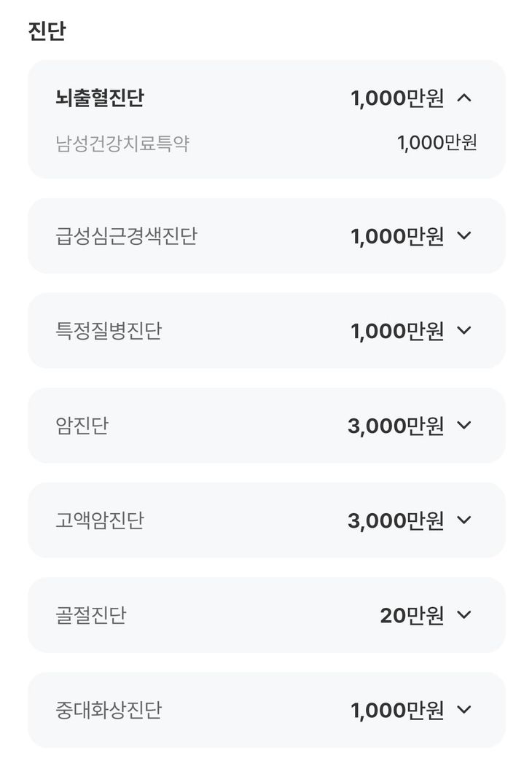Screen dimensions: 532x758
Task: Expand the 특정질병진단 chevron
Action: 464,330
